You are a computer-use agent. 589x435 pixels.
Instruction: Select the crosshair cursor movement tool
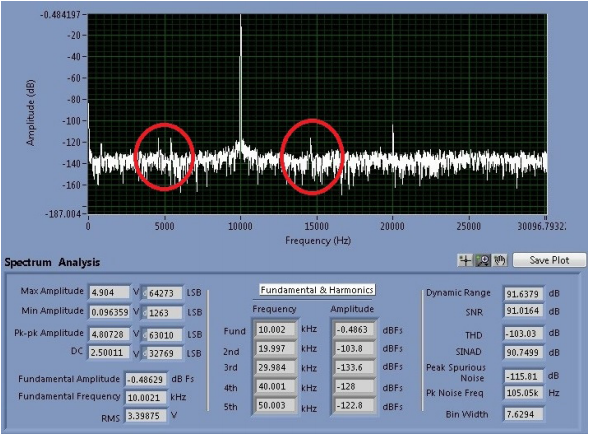point(465,260)
